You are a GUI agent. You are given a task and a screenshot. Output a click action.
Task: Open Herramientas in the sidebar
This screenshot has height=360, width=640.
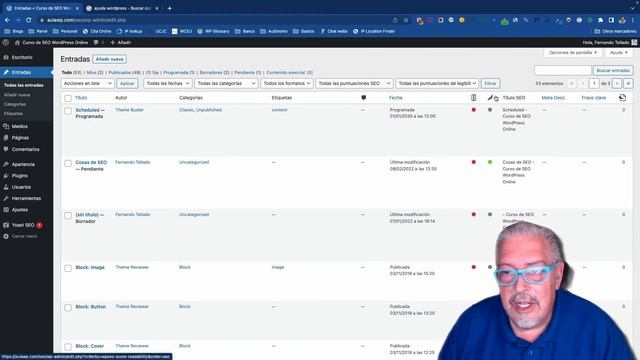[27, 198]
